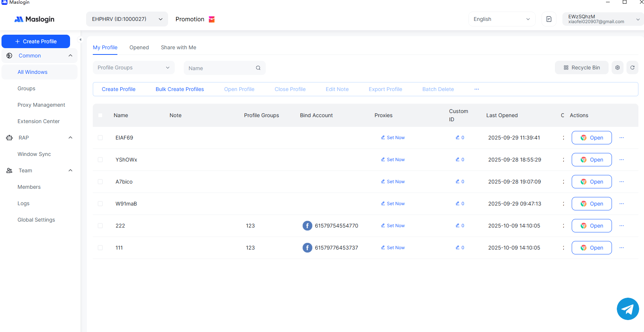Screen dimensions: 644x332
Task: Toggle the select-all header checkbox
Action: pyautogui.click(x=100, y=115)
